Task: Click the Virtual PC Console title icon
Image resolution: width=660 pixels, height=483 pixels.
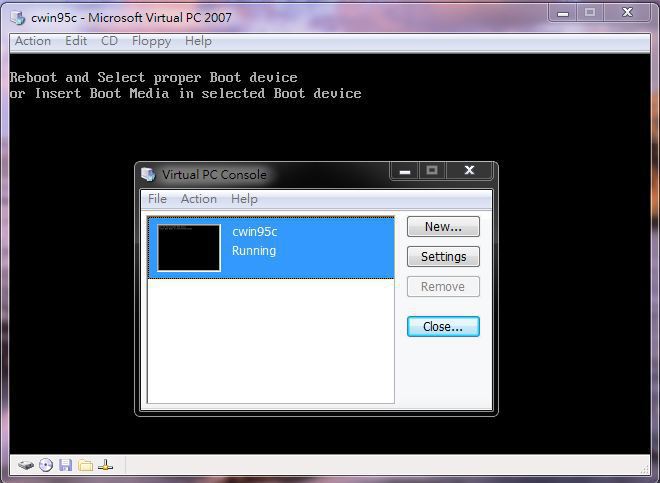Action: 148,174
